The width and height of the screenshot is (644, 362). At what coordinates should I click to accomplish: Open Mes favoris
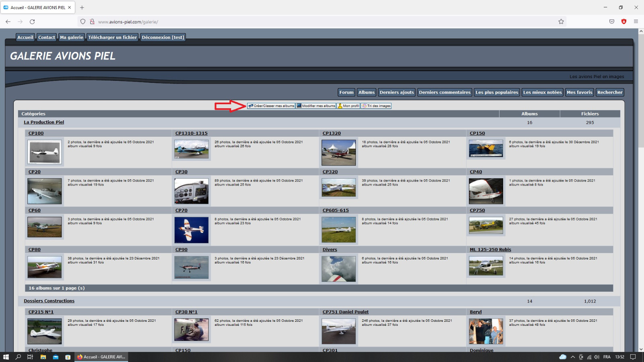[580, 93]
